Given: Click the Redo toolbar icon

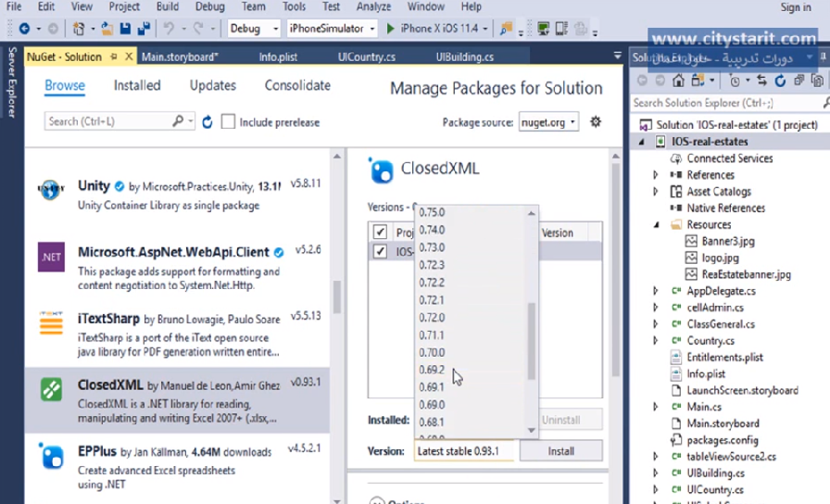Looking at the screenshot, I should coord(198,29).
